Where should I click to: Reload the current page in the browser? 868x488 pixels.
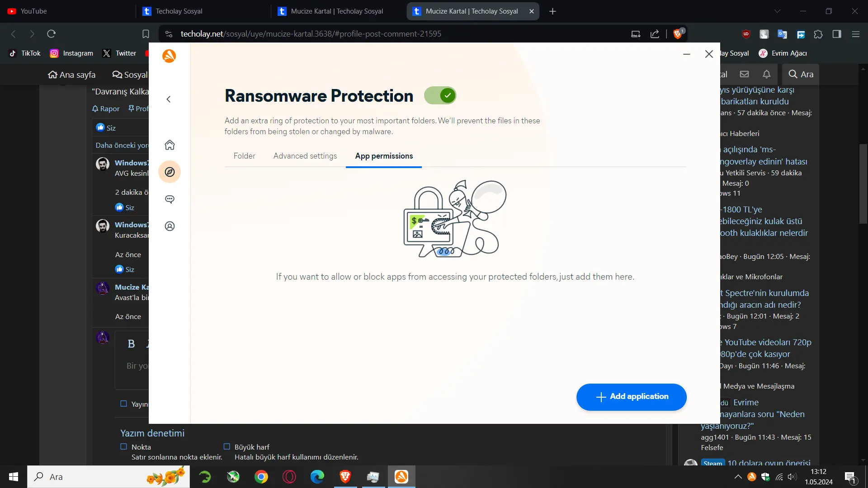[x=52, y=34]
